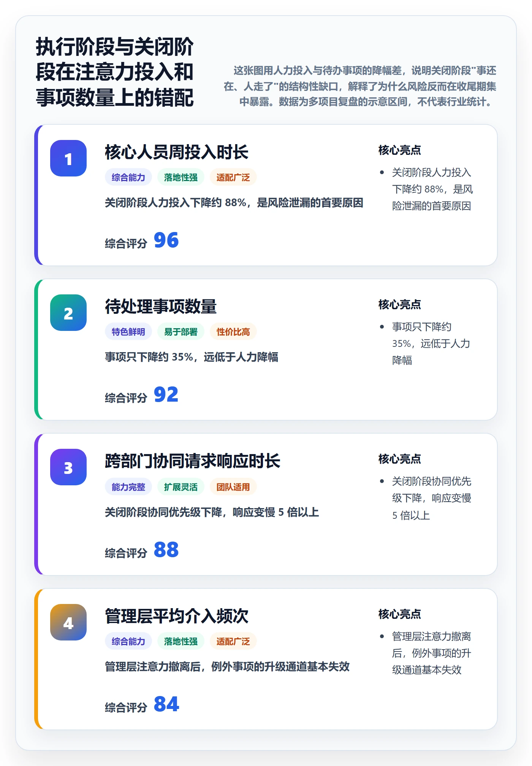Click 适配广泛 tag in card 4

(x=233, y=641)
